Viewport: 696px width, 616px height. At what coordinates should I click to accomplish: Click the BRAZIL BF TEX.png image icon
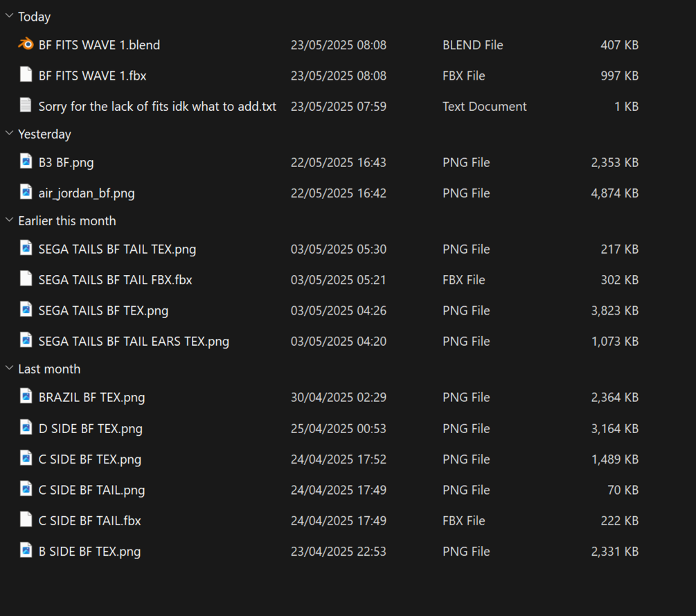point(26,397)
